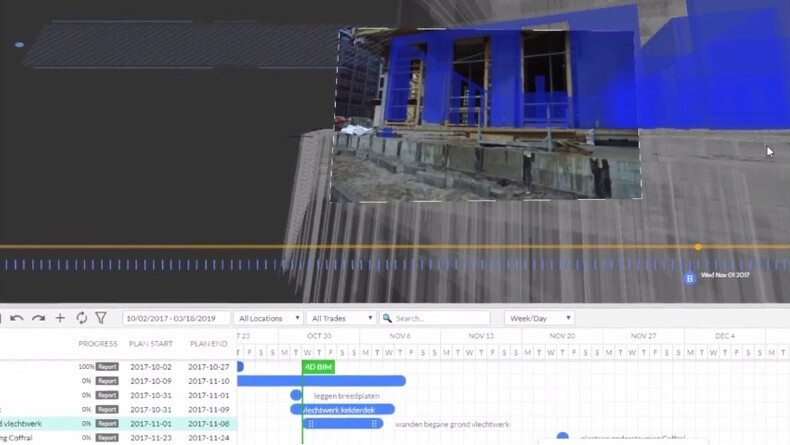Click the orange marker on the timeline slider

point(698,247)
